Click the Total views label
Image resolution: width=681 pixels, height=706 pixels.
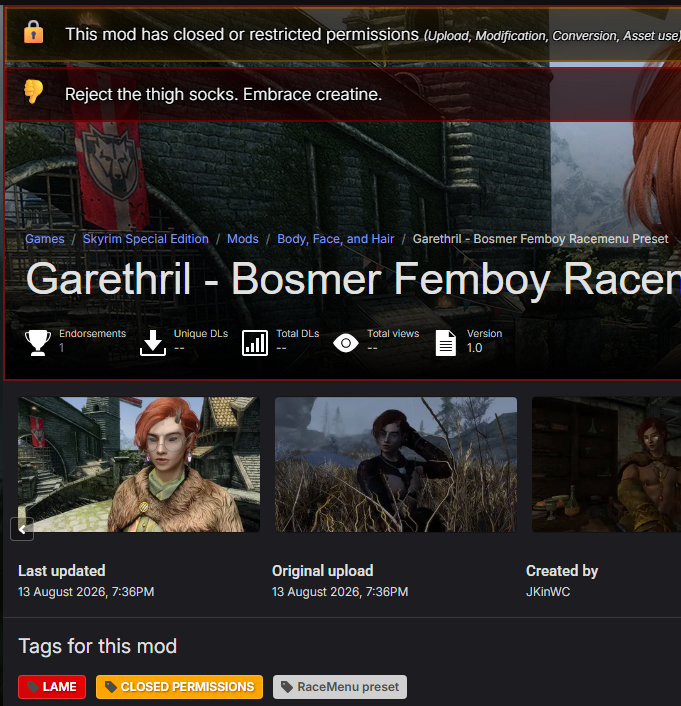coord(393,334)
